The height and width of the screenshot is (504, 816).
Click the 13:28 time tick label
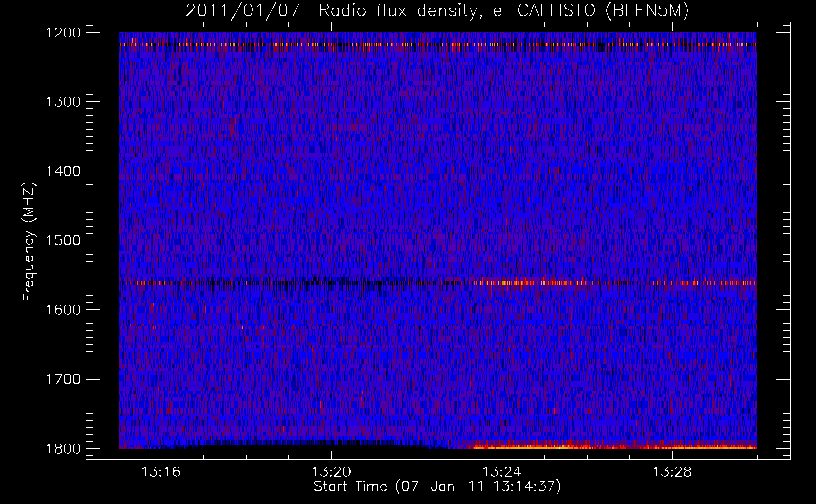672,472
